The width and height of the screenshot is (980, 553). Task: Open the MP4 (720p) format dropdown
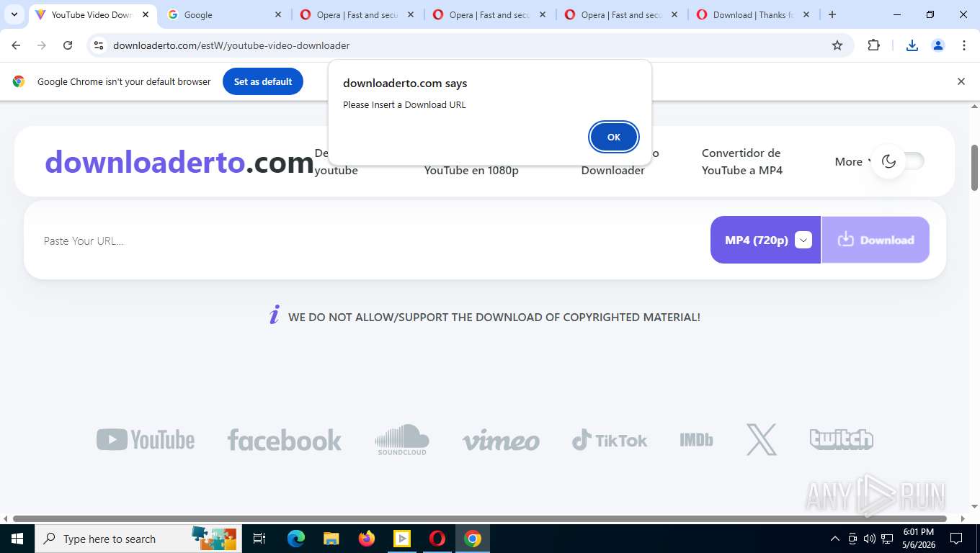click(x=765, y=240)
